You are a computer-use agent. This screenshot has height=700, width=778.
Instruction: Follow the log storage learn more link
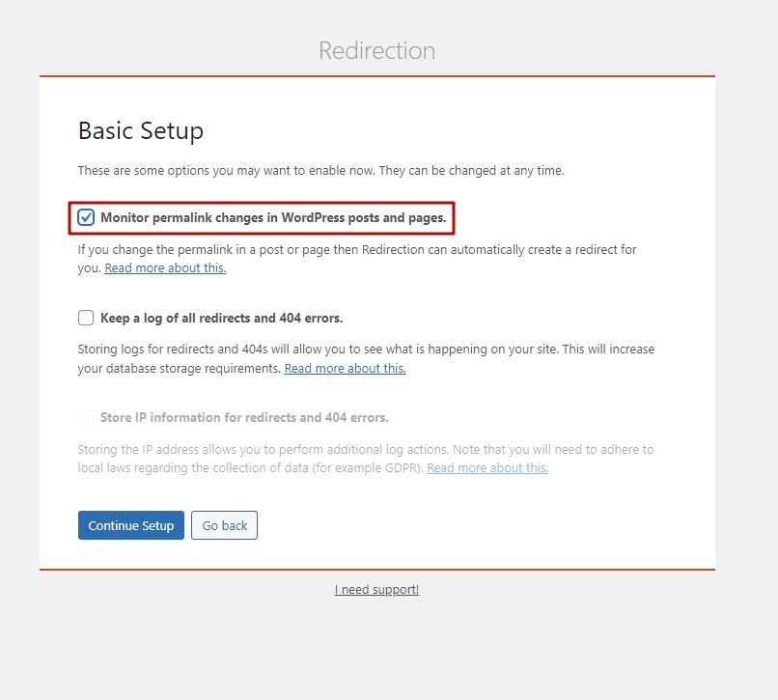[x=345, y=368]
